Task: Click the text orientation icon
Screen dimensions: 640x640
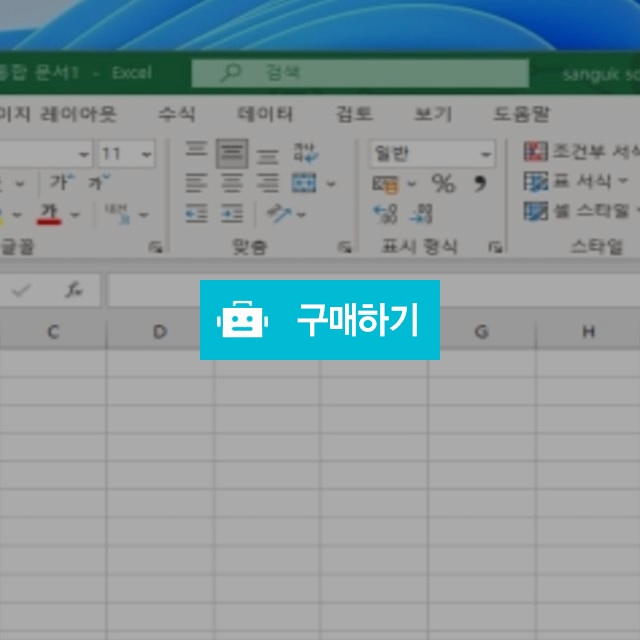Action: point(278,213)
